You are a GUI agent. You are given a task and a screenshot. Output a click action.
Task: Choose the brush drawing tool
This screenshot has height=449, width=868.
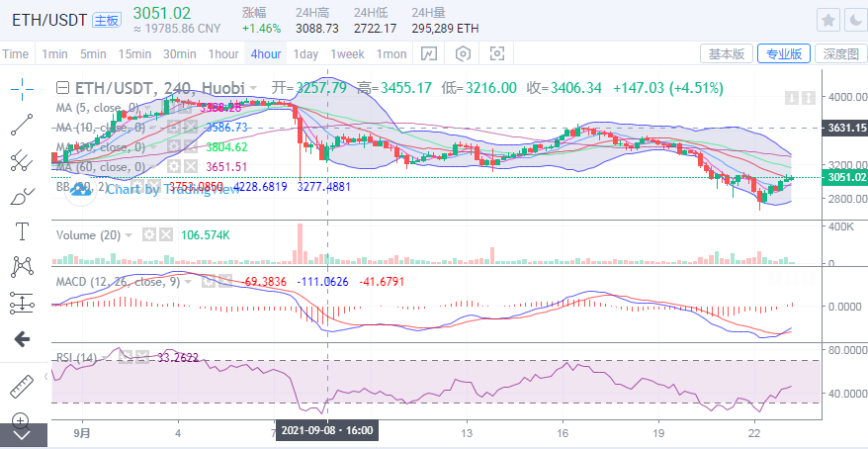[x=22, y=197]
